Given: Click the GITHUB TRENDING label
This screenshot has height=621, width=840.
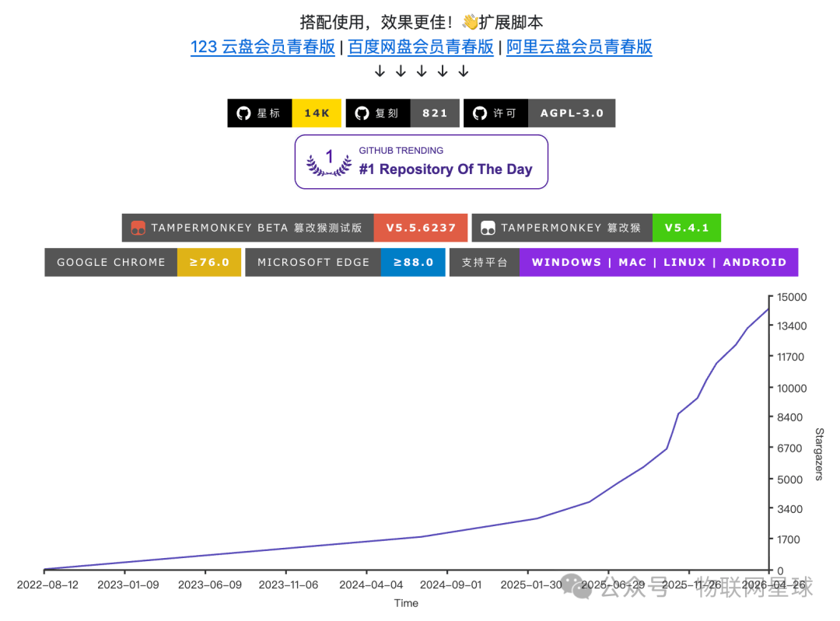Looking at the screenshot, I should (x=401, y=151).
